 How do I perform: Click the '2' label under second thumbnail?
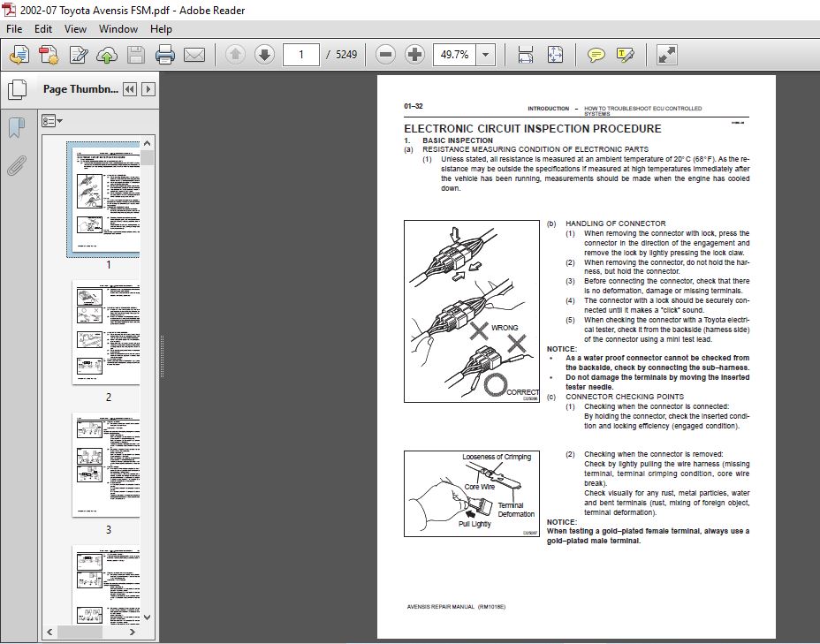click(x=109, y=398)
